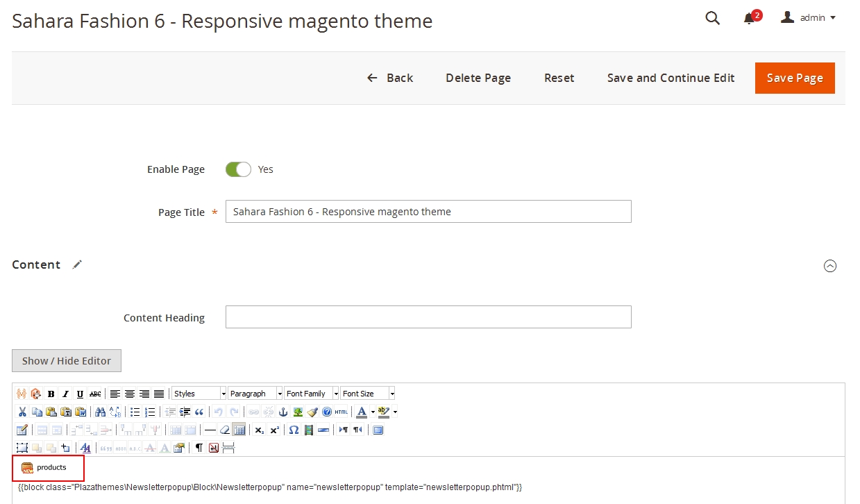The width and height of the screenshot is (860, 504).
Task: Click the Save Page button
Action: (x=795, y=78)
